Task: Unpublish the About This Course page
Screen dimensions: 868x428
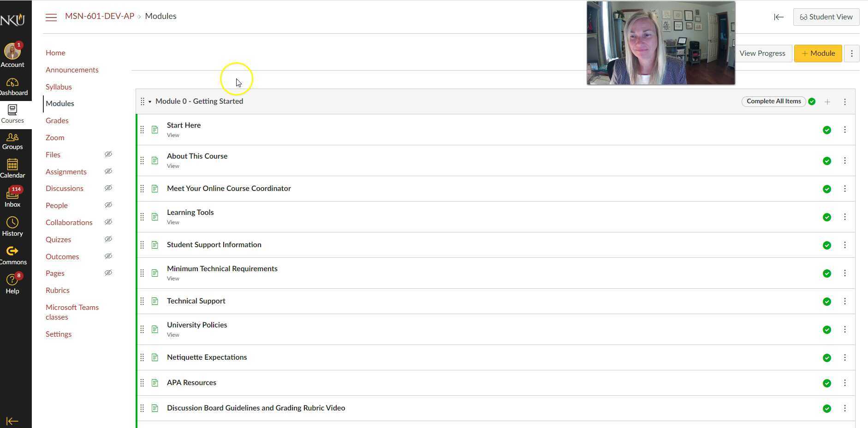Action: pos(826,160)
